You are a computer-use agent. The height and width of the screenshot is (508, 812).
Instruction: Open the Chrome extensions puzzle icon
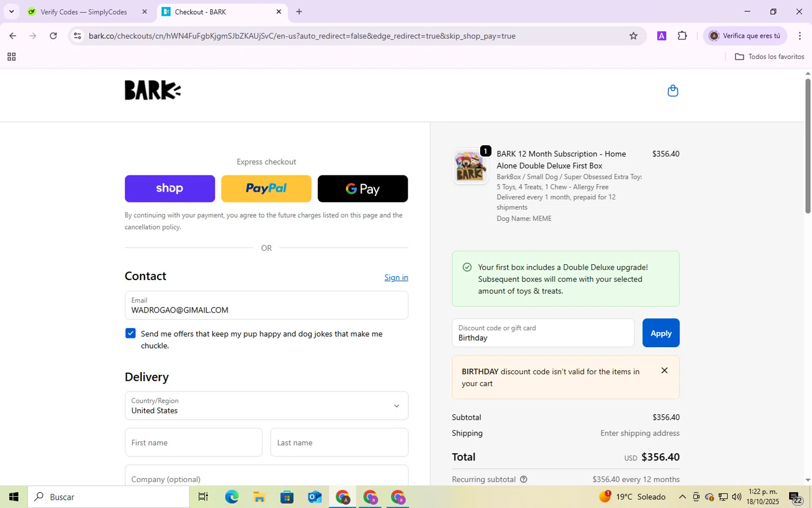click(682, 36)
